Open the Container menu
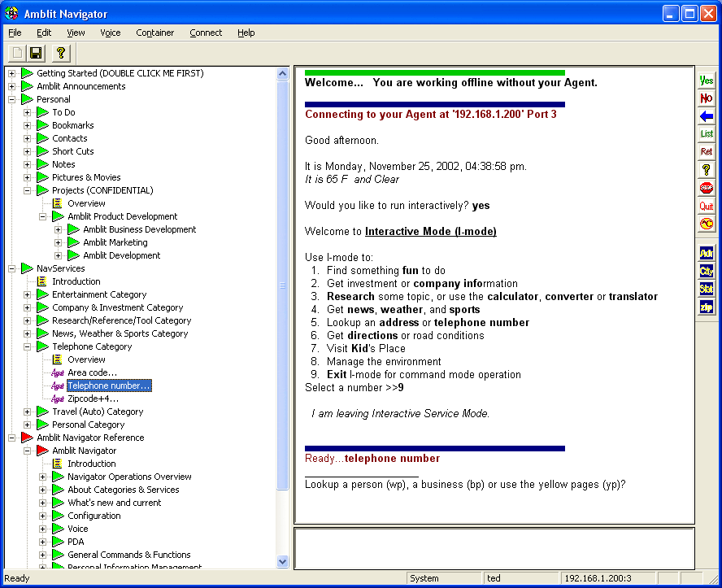Image resolution: width=722 pixels, height=588 pixels. 154,33
